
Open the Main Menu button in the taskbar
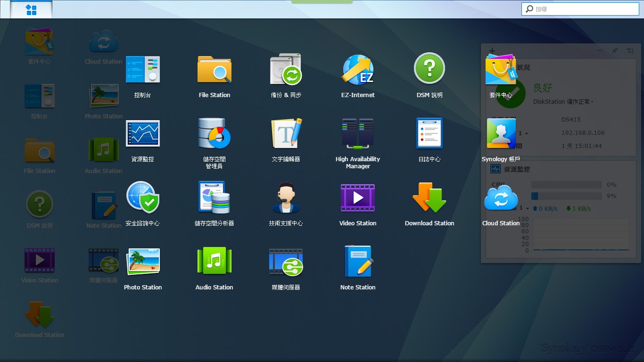coord(31,9)
